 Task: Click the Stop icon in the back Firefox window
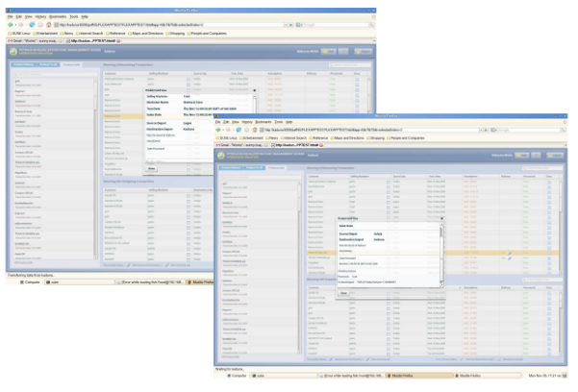tap(40, 24)
